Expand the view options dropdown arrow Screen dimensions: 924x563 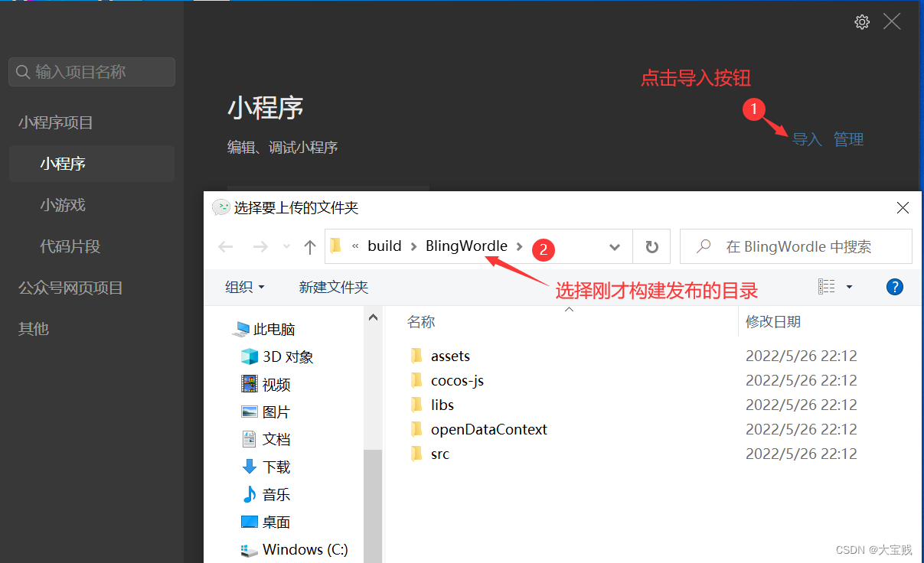(849, 288)
